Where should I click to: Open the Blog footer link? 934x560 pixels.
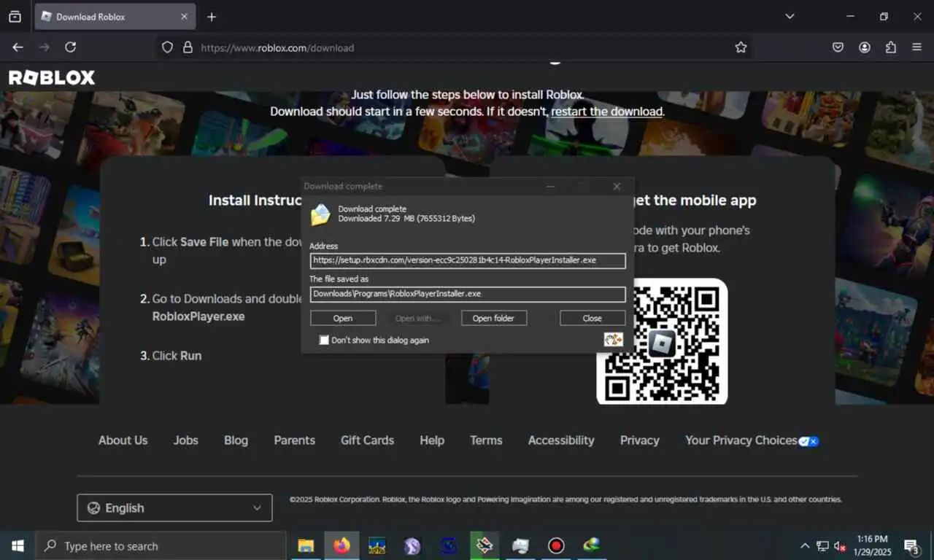(236, 440)
